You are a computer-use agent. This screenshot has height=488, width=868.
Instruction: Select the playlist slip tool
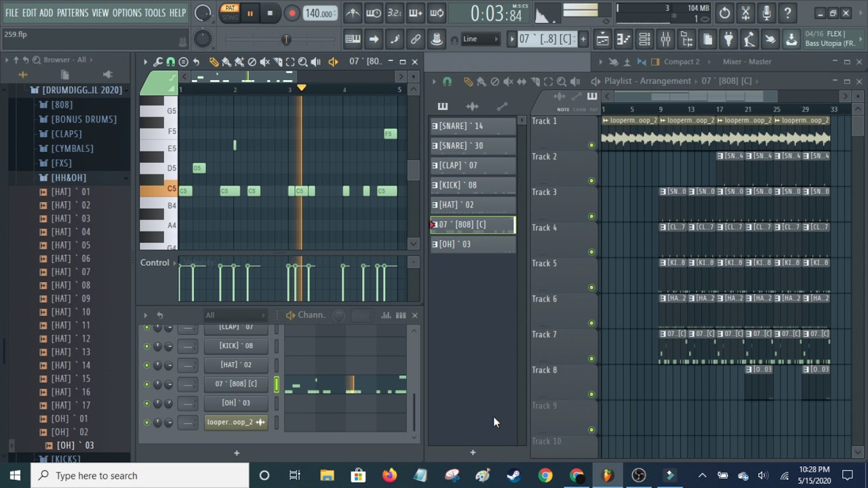tap(521, 81)
